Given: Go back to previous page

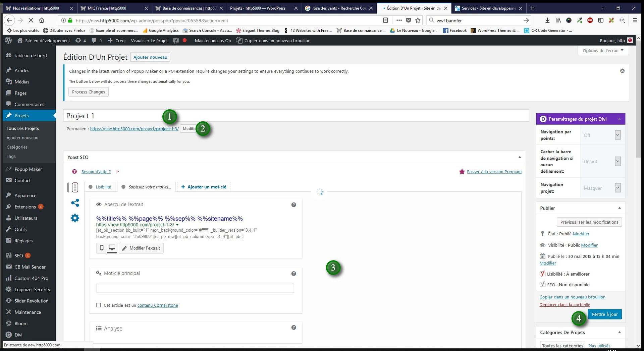Looking at the screenshot, I should 9,20.
